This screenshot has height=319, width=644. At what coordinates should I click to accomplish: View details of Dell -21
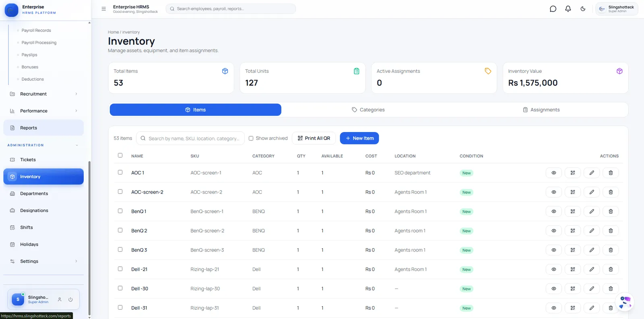point(554,270)
